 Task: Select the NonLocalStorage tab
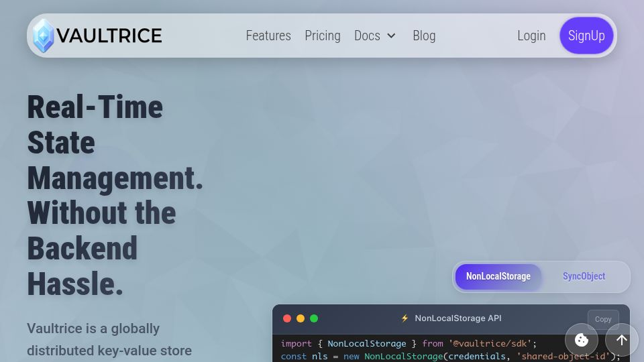coord(498,276)
